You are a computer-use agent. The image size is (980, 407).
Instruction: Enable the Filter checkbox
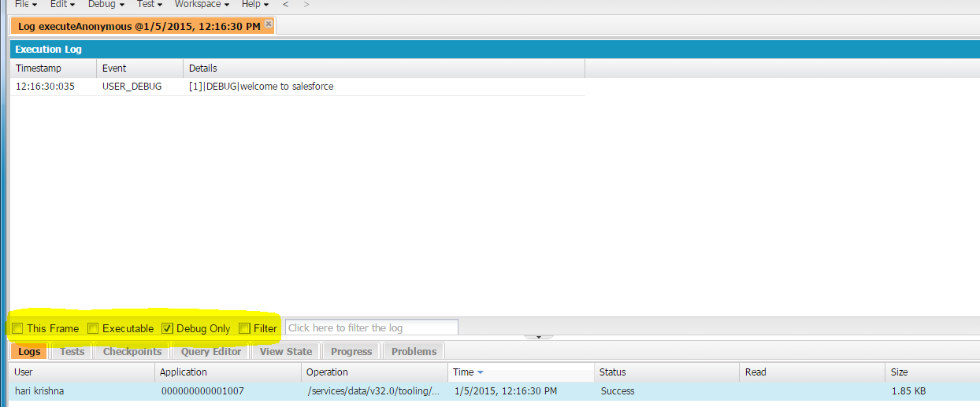[x=244, y=328]
